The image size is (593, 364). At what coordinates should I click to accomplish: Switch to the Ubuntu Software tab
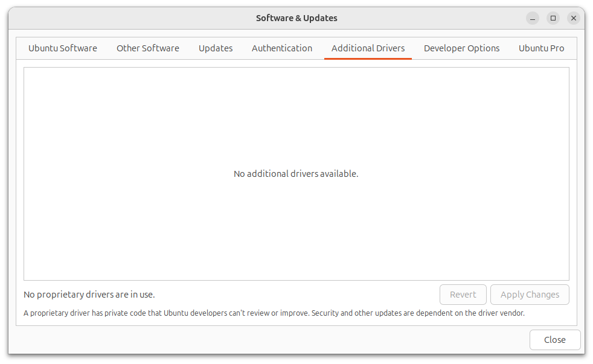tap(63, 48)
